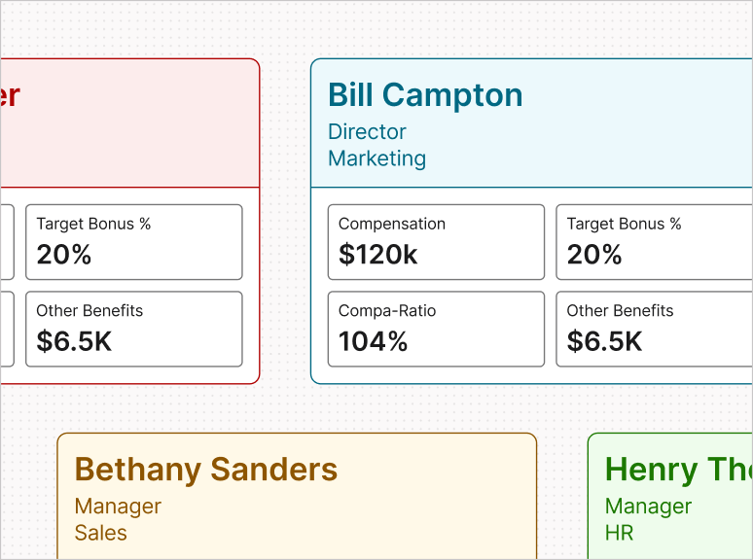
Task: Click Bill Campton's Other Benefits $6.5K box
Action: click(654, 329)
